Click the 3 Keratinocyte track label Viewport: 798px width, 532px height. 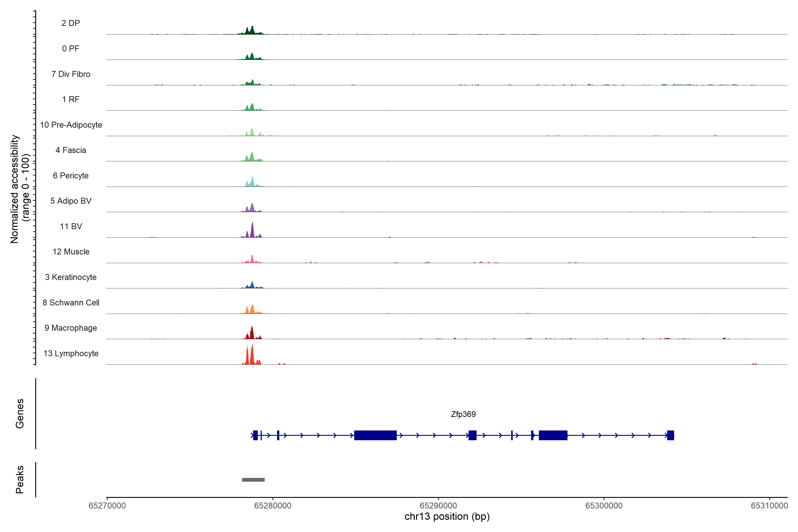(70, 277)
